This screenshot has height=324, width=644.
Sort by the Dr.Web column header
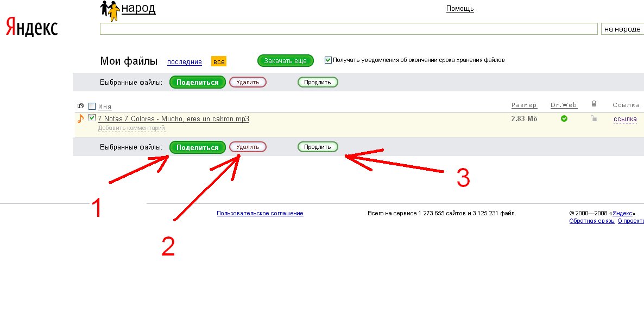[564, 105]
